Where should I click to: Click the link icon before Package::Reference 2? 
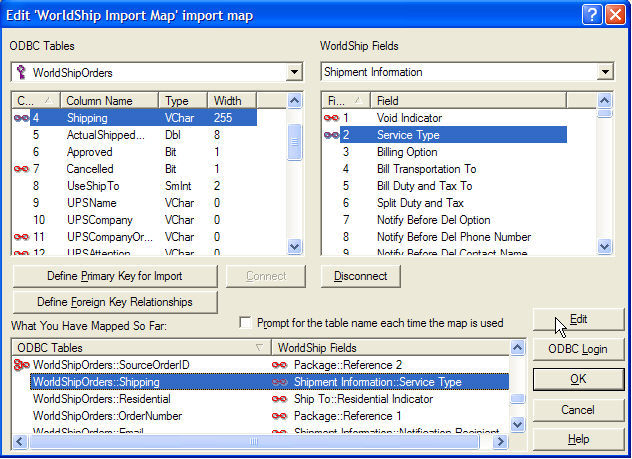click(279, 365)
